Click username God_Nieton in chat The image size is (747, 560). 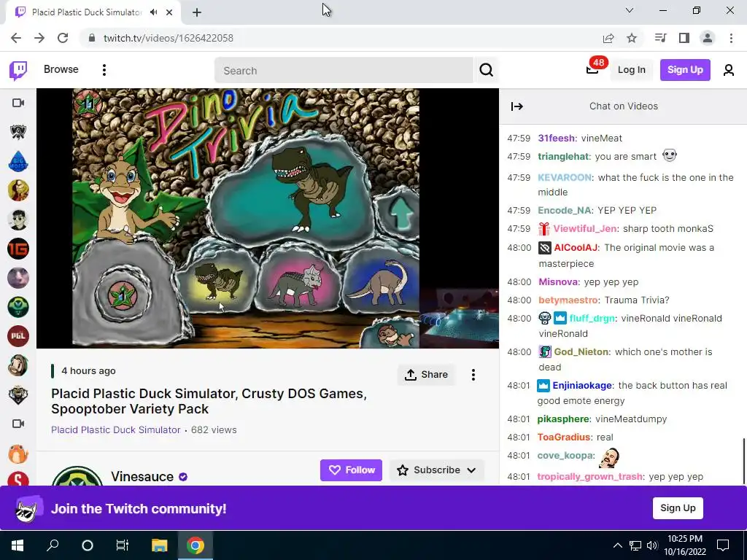(581, 352)
